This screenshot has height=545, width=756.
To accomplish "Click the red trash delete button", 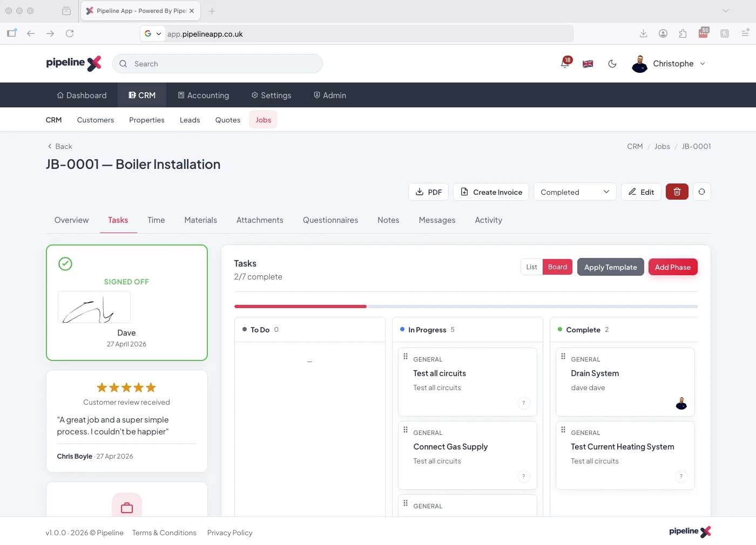I will point(677,192).
